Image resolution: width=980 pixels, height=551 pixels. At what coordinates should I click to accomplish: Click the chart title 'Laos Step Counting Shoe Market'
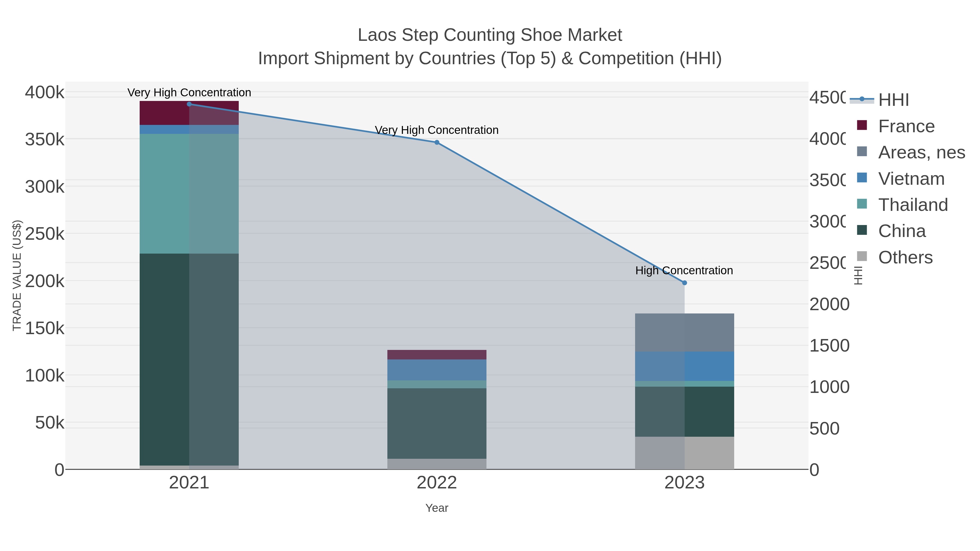(490, 35)
